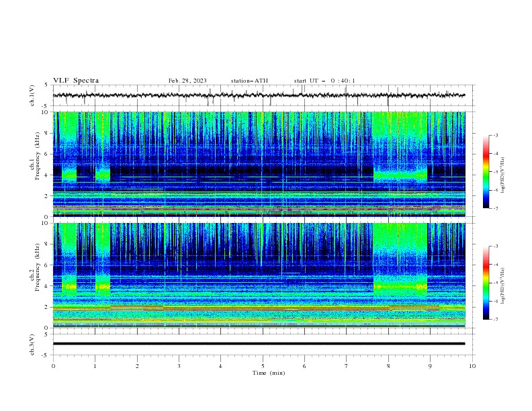
Task: Click time axis tick label "1"
Action: [95, 366]
